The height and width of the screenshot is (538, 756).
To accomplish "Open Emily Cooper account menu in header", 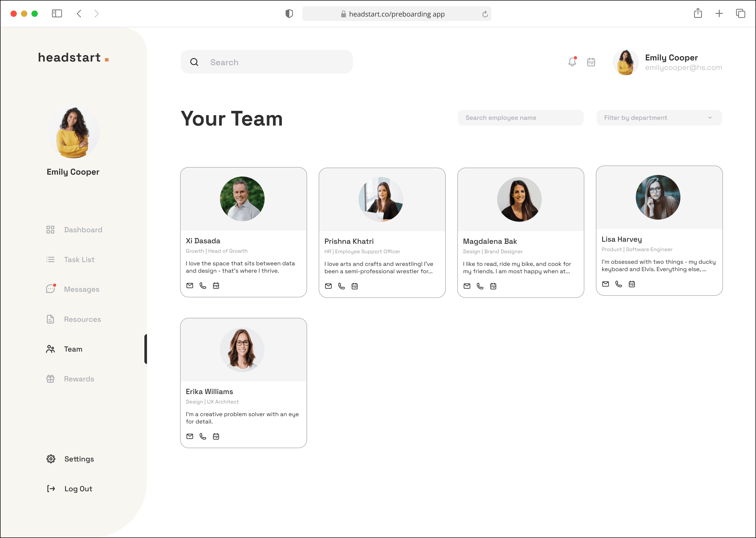I will [x=667, y=62].
